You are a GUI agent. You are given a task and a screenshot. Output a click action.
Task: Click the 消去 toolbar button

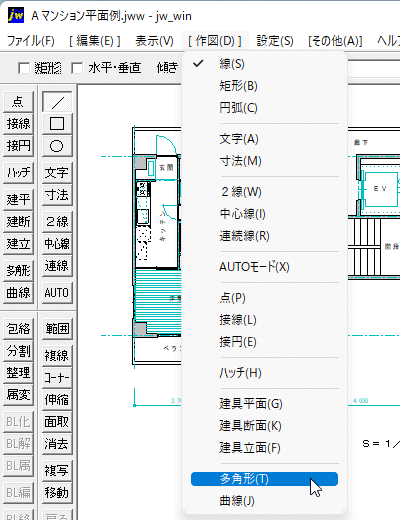click(x=57, y=444)
